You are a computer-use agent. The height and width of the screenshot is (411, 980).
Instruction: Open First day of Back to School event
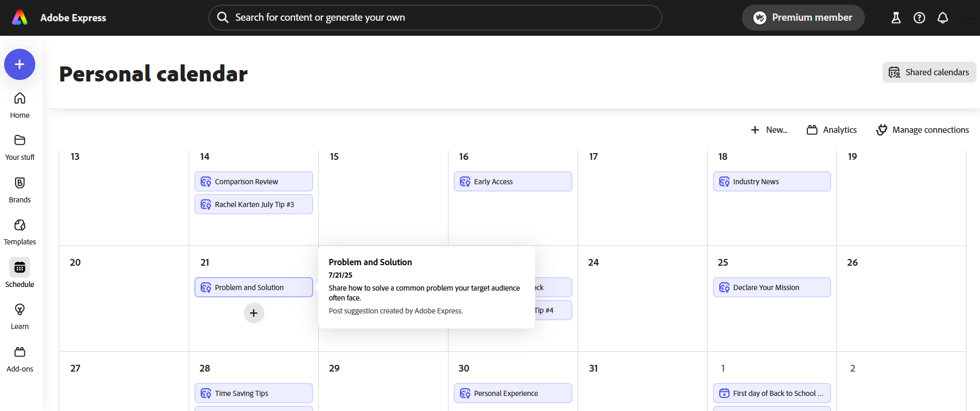coord(772,393)
